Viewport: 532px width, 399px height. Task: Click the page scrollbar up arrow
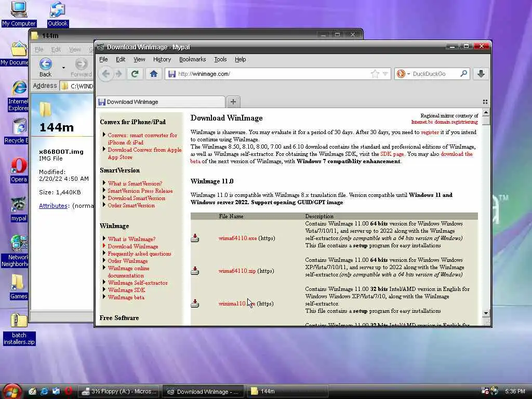pyautogui.click(x=486, y=112)
